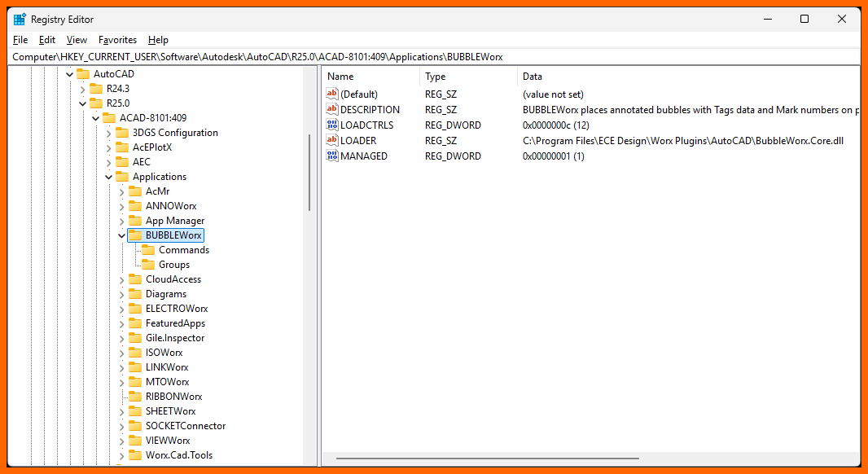This screenshot has width=868, height=474.
Task: Select the CloudAccess folder icon
Action: pos(135,279)
